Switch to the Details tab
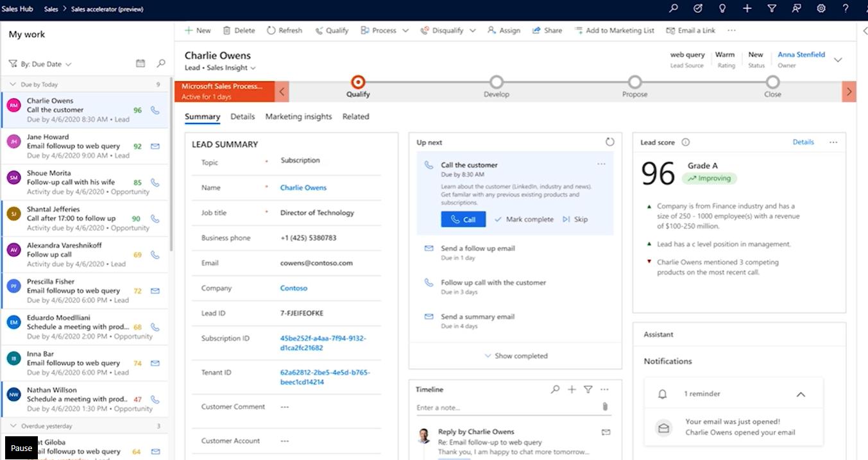868x460 pixels. pos(243,117)
